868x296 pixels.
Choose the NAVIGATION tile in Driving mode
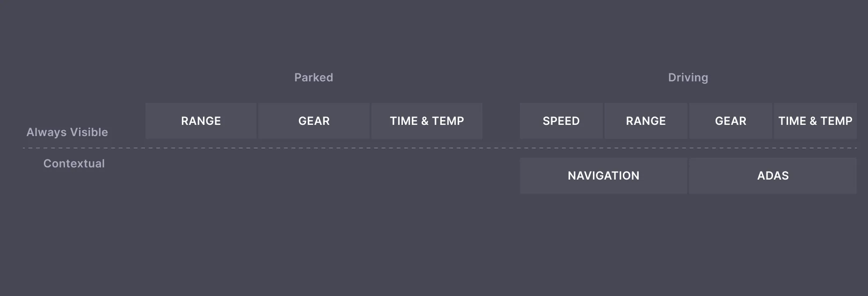pyautogui.click(x=603, y=176)
